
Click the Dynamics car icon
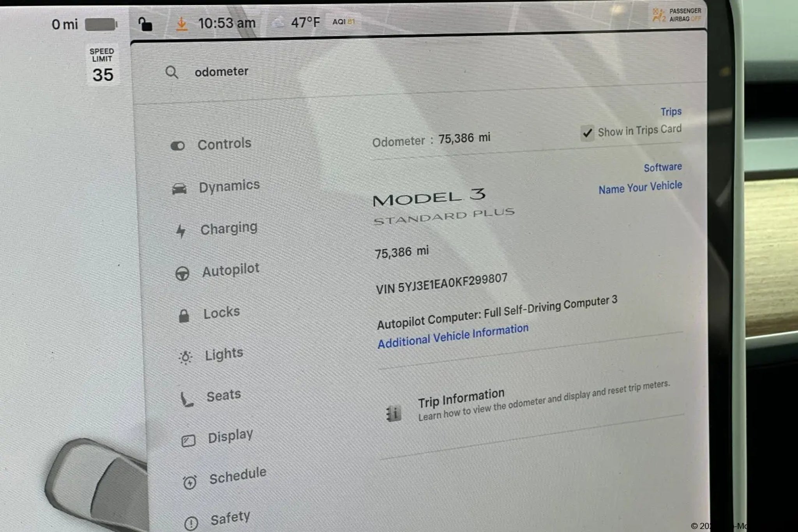[179, 189]
